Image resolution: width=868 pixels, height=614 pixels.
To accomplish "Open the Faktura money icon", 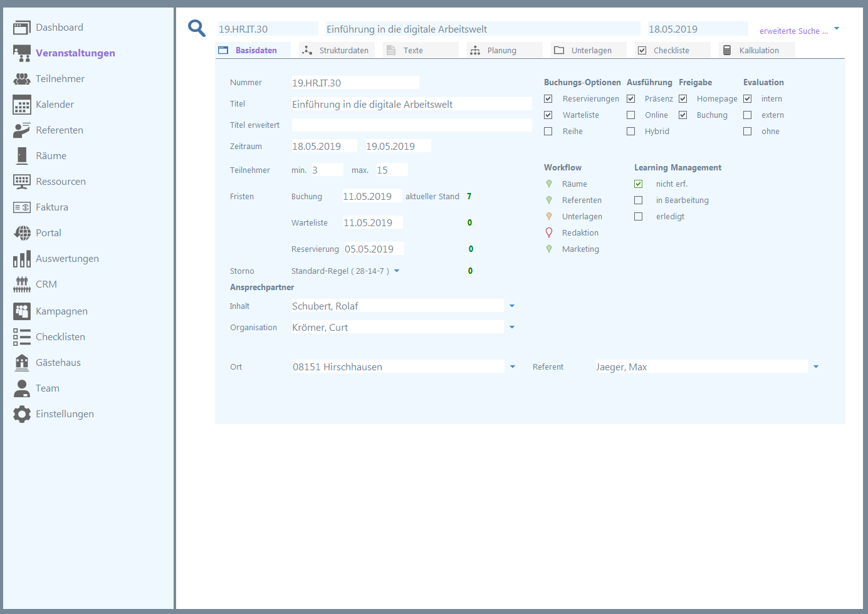I will coord(22,207).
